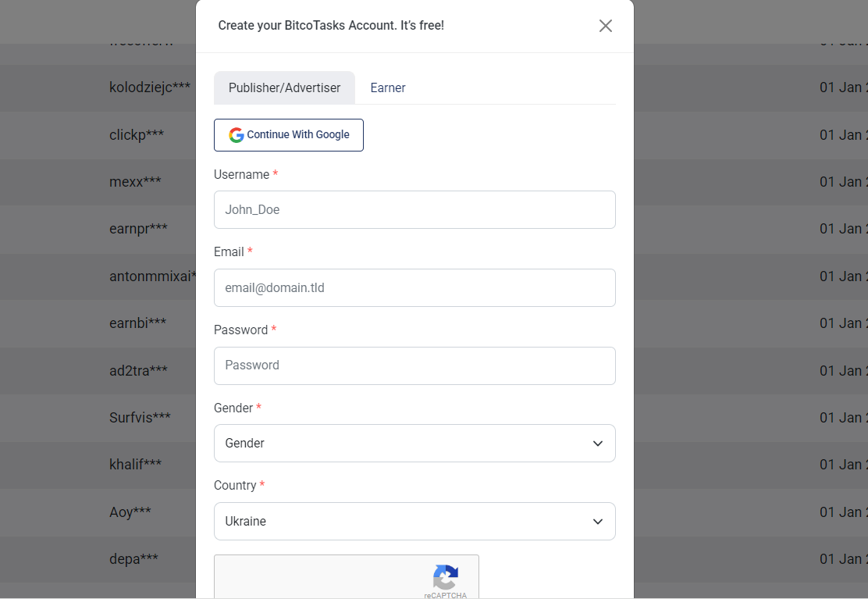Focus the Password input field

(414, 366)
